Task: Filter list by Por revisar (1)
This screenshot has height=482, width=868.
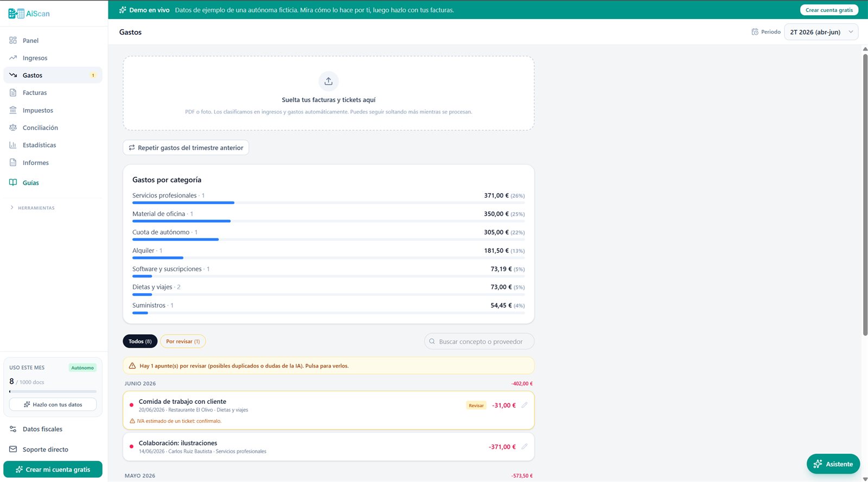Action: click(x=183, y=341)
